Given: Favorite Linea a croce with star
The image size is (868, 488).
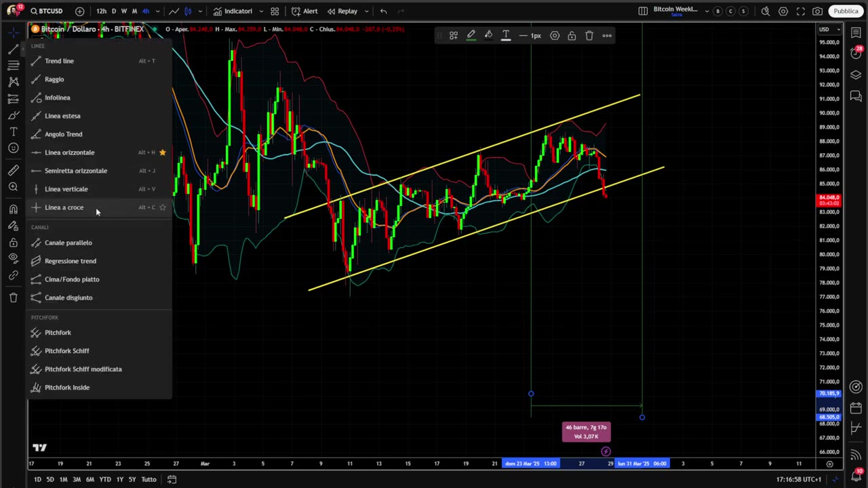Looking at the screenshot, I should pyautogui.click(x=162, y=207).
